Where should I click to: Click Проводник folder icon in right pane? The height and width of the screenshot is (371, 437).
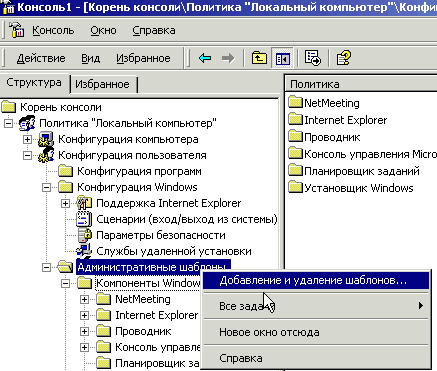(295, 136)
